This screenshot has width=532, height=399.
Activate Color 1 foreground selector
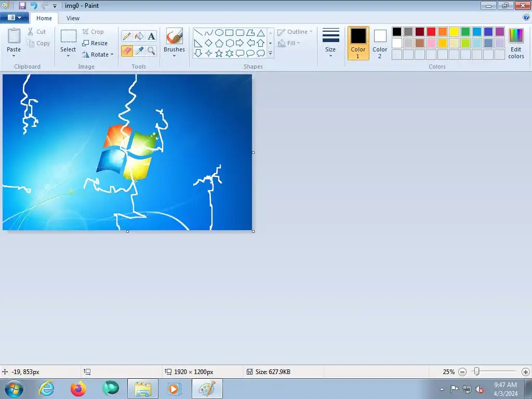point(358,44)
